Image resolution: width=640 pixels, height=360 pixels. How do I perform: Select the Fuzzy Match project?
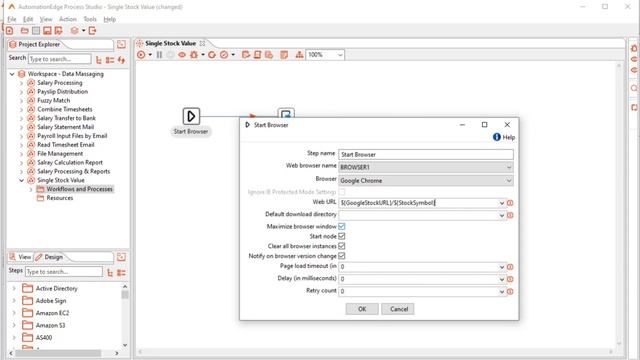point(53,100)
